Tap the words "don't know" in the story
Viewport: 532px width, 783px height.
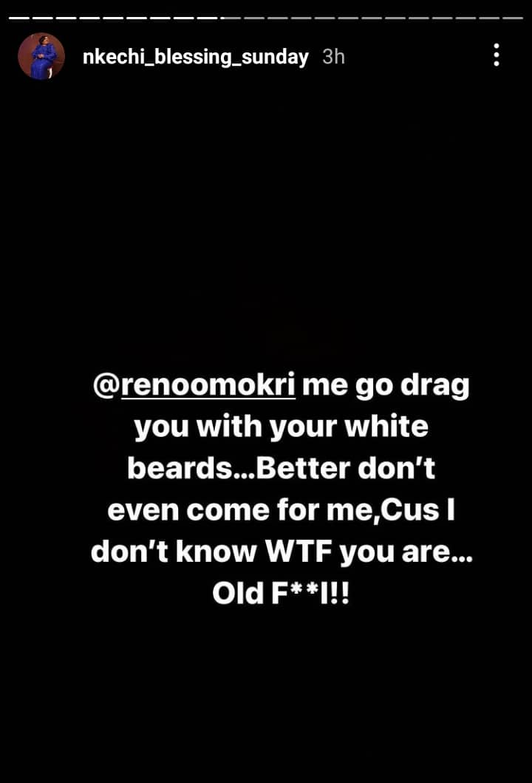[x=174, y=552]
